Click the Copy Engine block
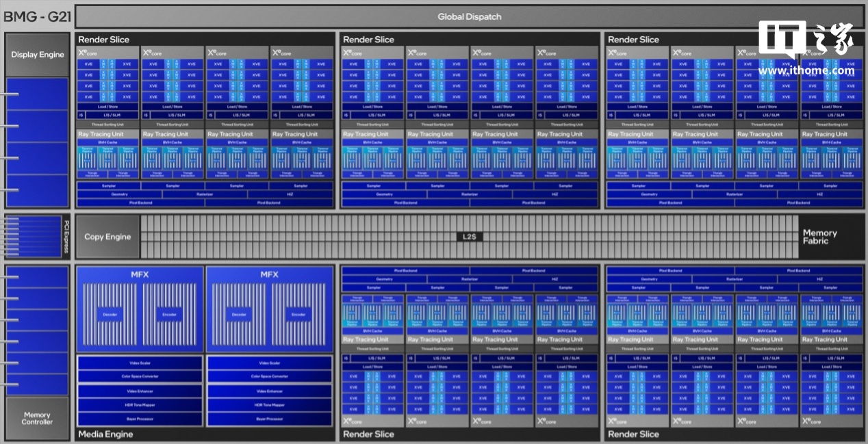The width and height of the screenshot is (868, 444). [x=107, y=237]
